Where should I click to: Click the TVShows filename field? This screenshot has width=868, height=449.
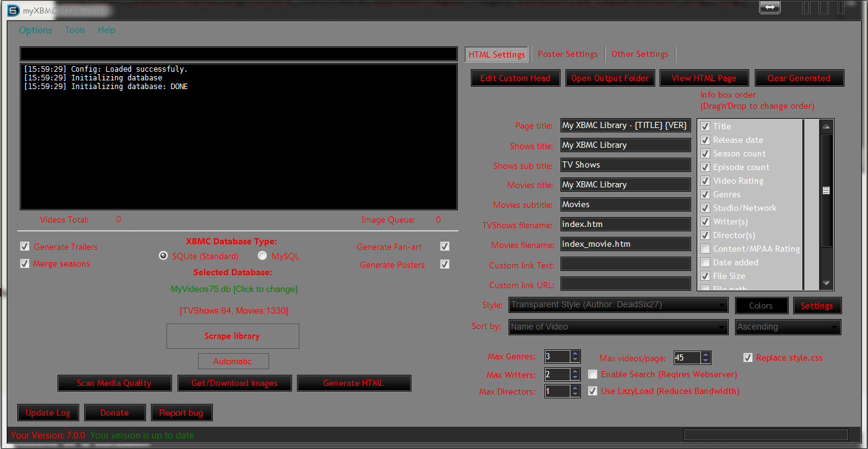click(x=625, y=224)
